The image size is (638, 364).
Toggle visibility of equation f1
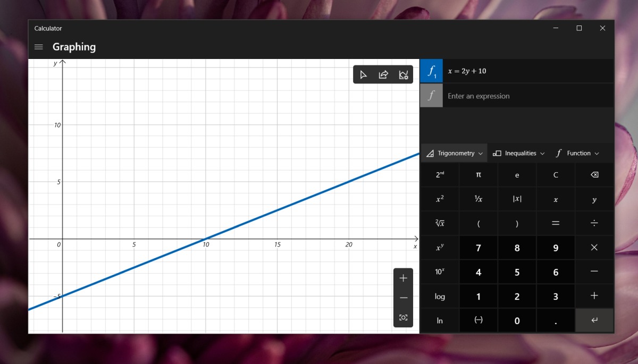point(431,71)
